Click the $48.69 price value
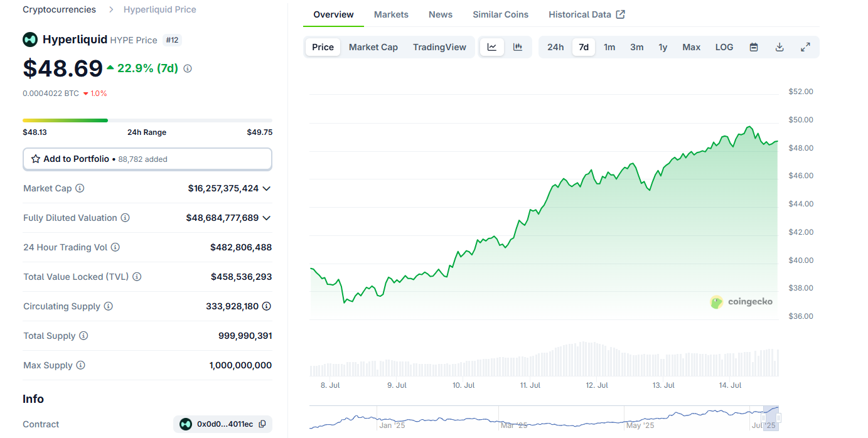 click(x=63, y=68)
